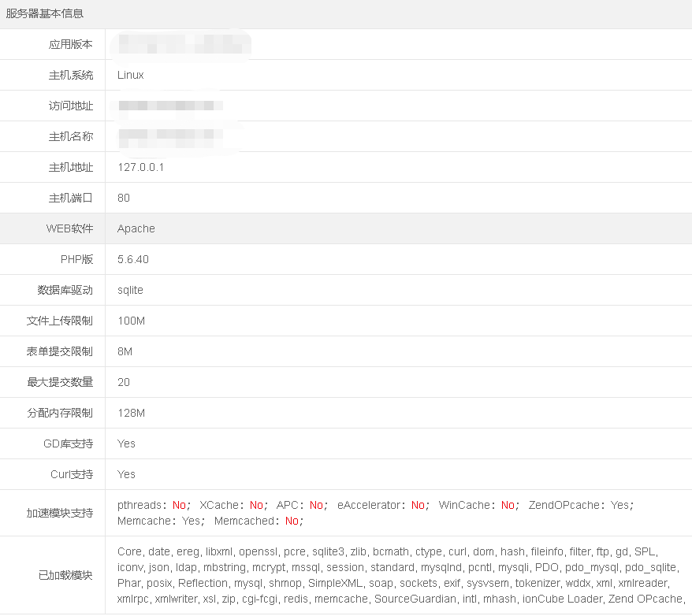Select the 100M upload limit value
The image size is (692, 616).
[131, 321]
